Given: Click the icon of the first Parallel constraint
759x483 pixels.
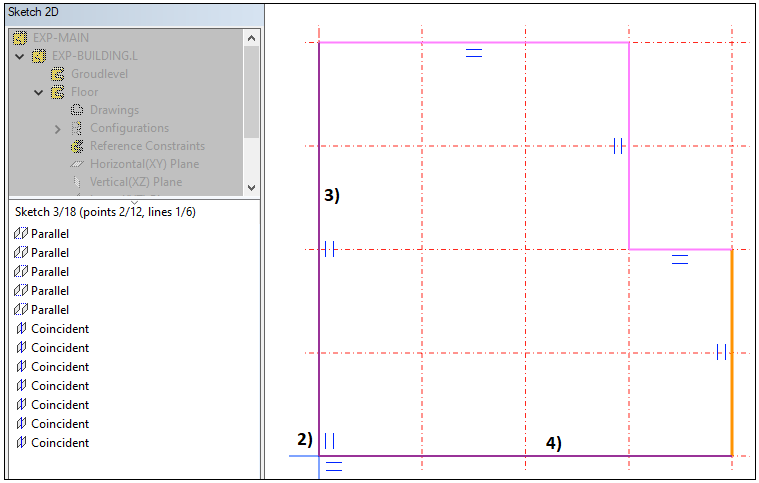Looking at the screenshot, I should [21, 233].
